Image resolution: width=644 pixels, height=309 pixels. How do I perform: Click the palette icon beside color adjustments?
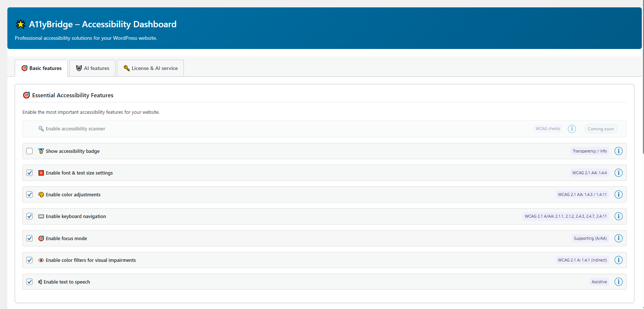point(41,194)
